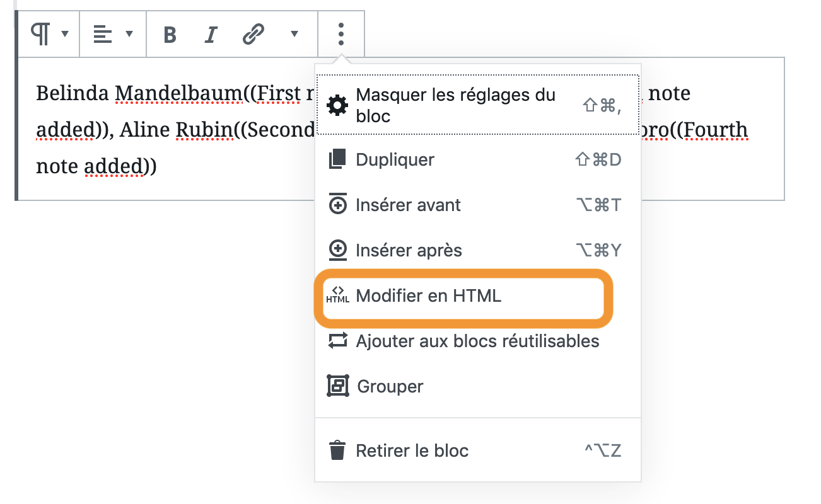Choose Grouper to group the block
The image size is (821, 504).
click(x=478, y=386)
